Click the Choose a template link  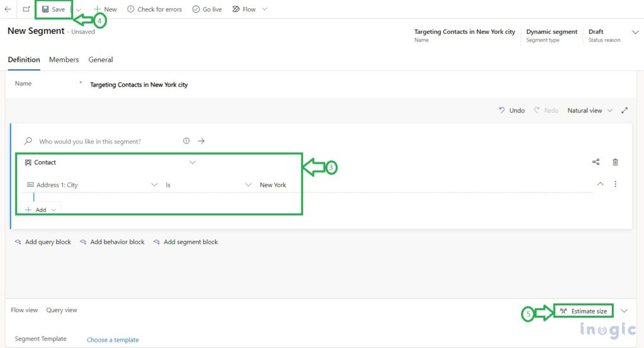(113, 340)
